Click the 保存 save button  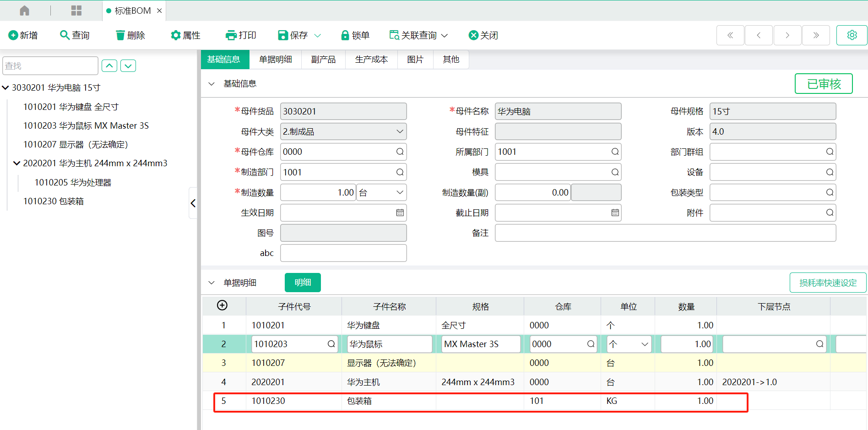[x=293, y=35]
